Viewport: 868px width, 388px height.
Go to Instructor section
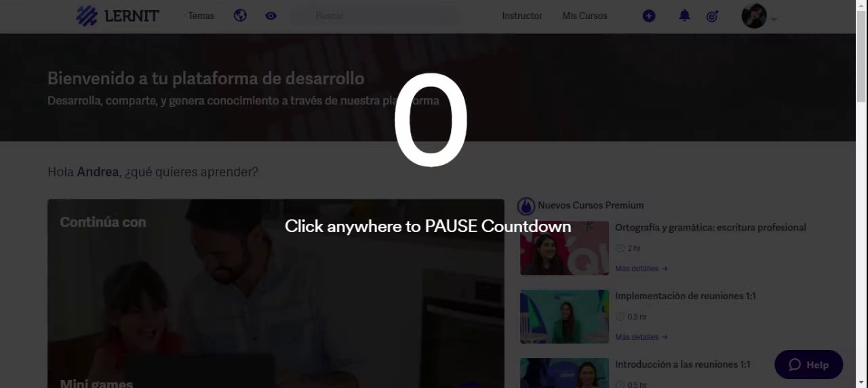pos(522,16)
